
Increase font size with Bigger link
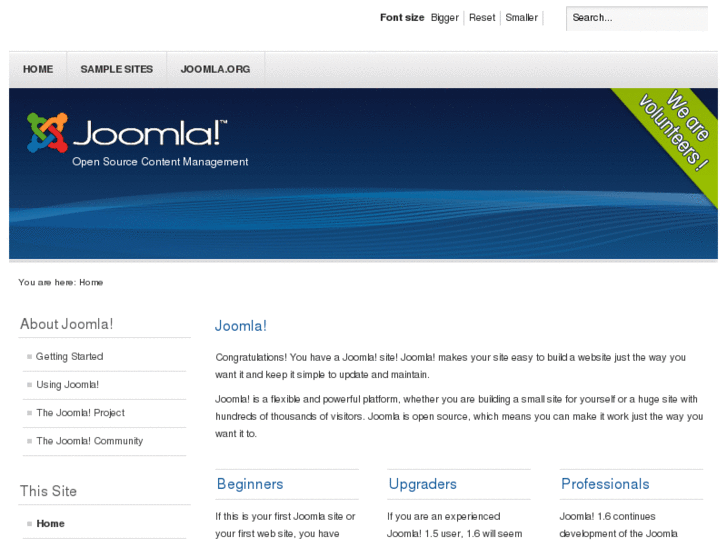tap(445, 18)
